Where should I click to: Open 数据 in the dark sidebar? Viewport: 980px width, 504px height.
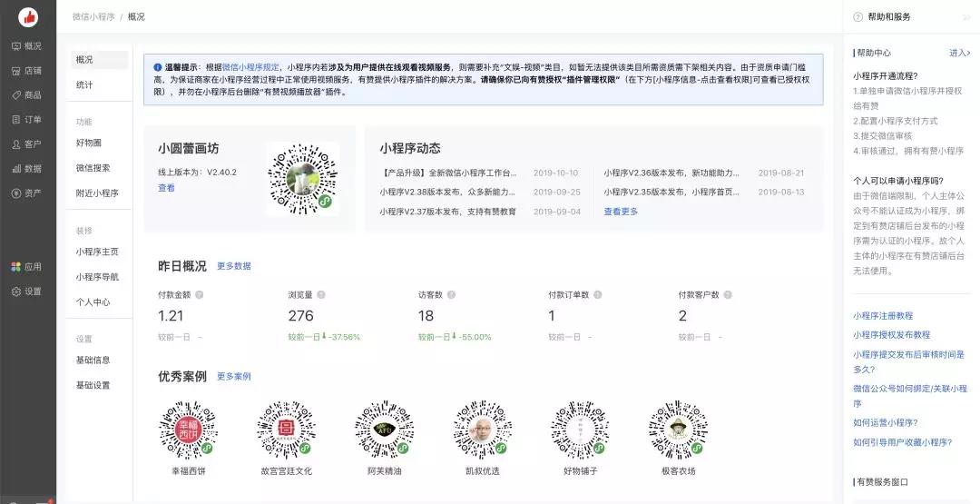click(27, 169)
